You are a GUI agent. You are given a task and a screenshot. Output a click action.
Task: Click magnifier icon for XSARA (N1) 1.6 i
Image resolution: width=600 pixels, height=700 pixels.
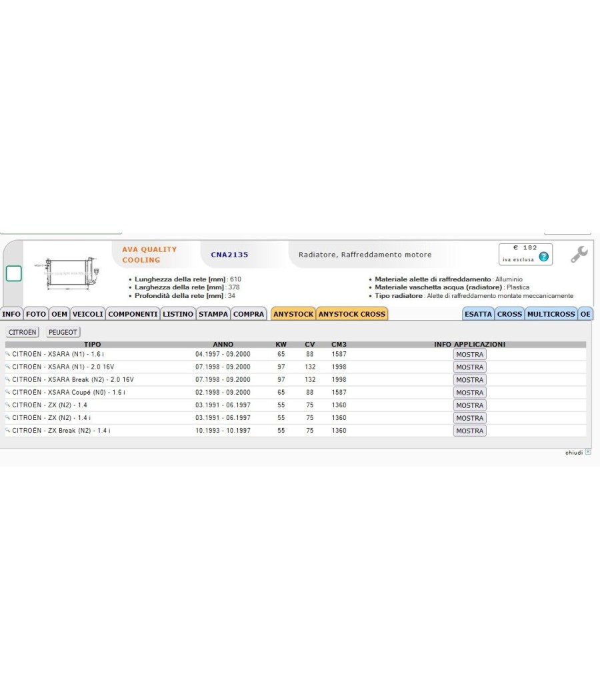pyautogui.click(x=7, y=353)
